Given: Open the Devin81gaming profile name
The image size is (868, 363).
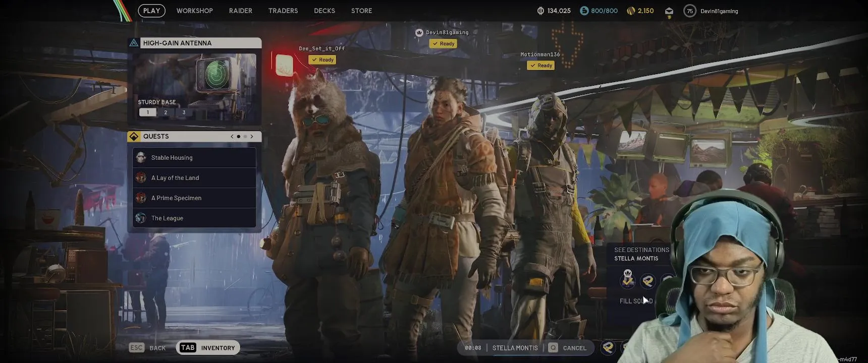Looking at the screenshot, I should pyautogui.click(x=719, y=11).
